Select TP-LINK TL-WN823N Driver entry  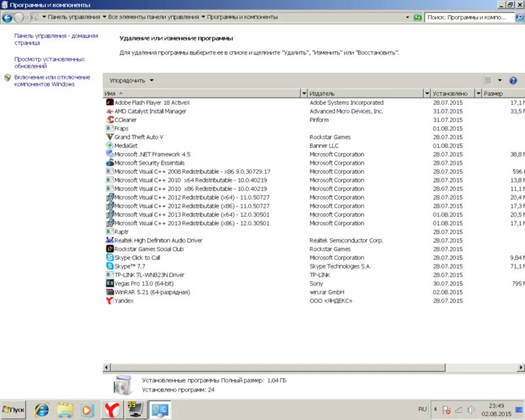coord(314,275)
